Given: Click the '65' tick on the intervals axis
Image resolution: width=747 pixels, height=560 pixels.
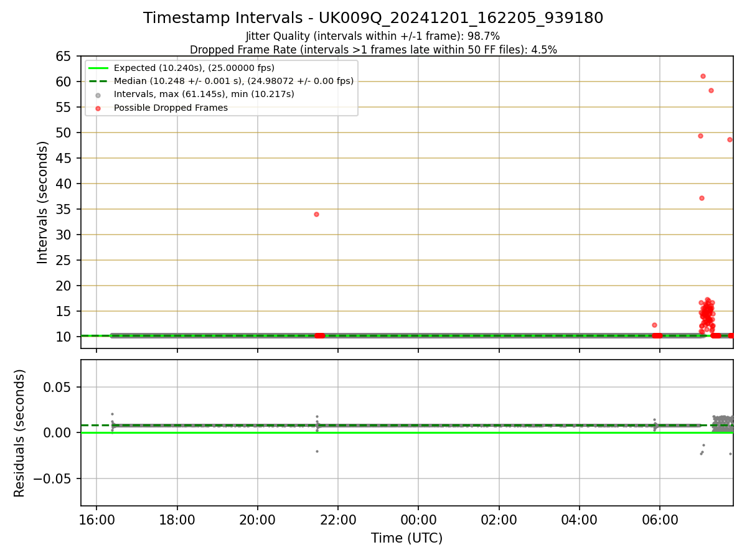Looking at the screenshot, I should point(64,56).
